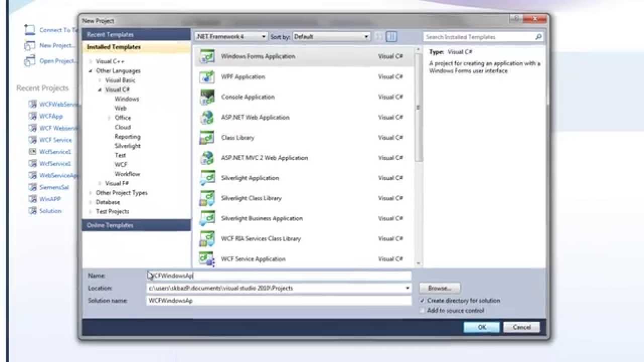Viewport: 644px width, 362px height.
Task: Select the Silverlight category in tree
Action: [127, 146]
